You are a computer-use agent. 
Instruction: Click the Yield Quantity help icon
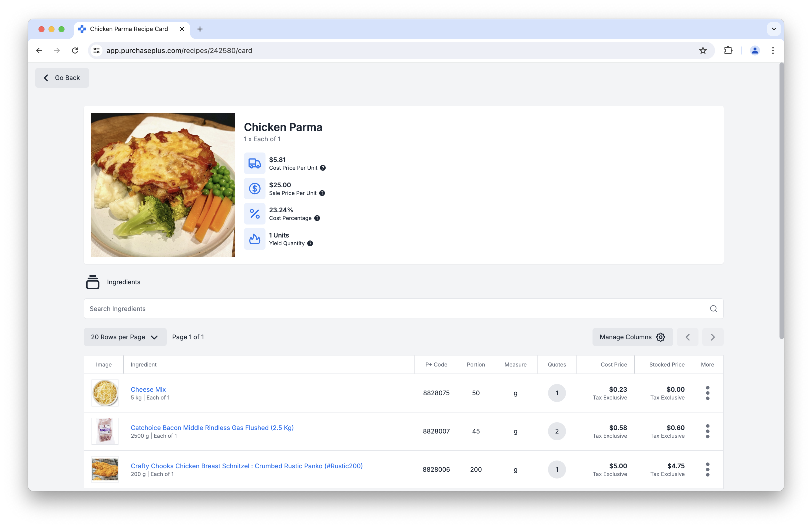tap(310, 243)
